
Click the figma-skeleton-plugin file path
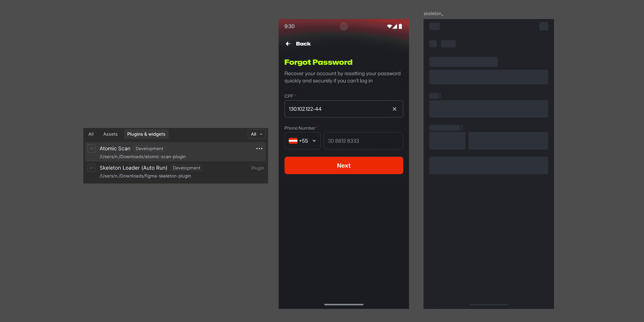pos(145,176)
